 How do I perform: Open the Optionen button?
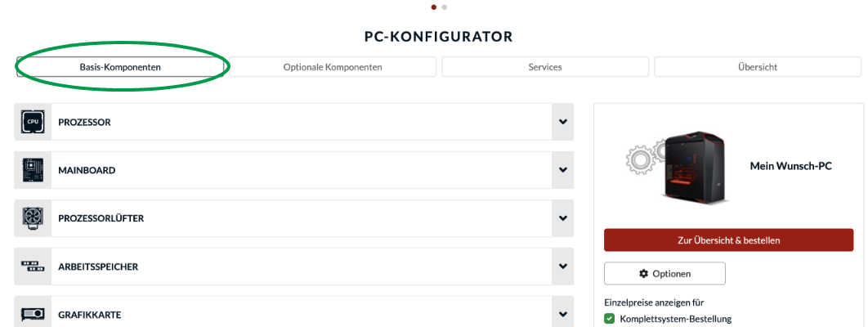pos(664,274)
